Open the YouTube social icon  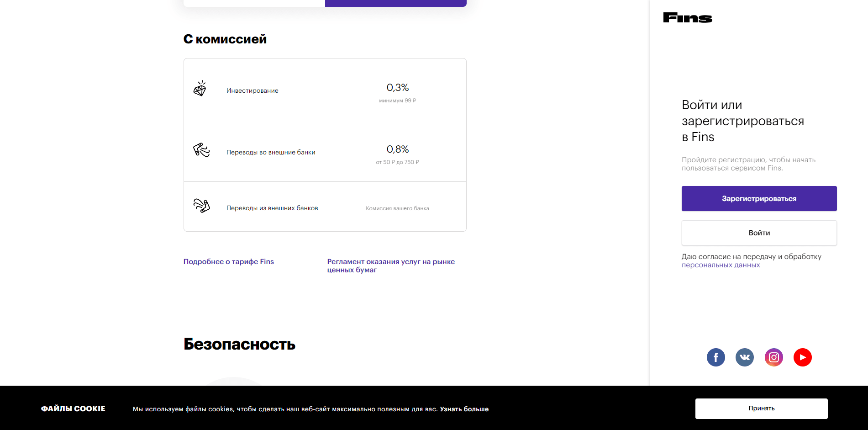(x=803, y=357)
